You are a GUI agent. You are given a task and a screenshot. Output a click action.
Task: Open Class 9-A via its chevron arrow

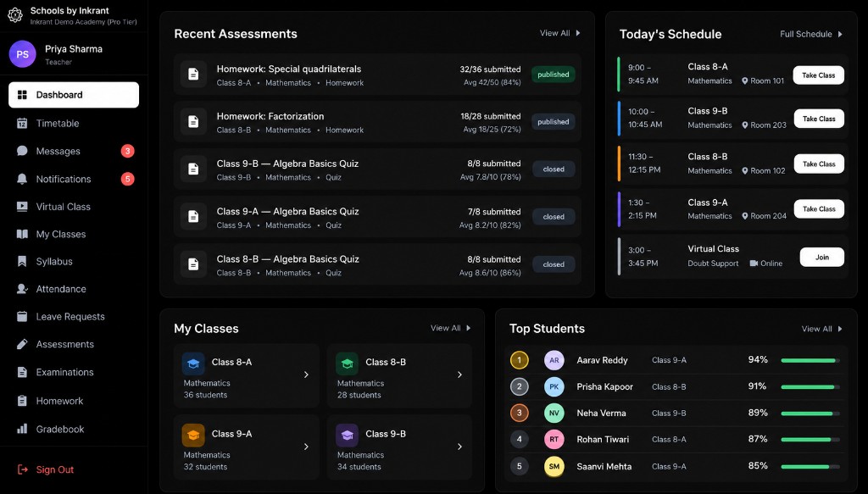click(306, 447)
